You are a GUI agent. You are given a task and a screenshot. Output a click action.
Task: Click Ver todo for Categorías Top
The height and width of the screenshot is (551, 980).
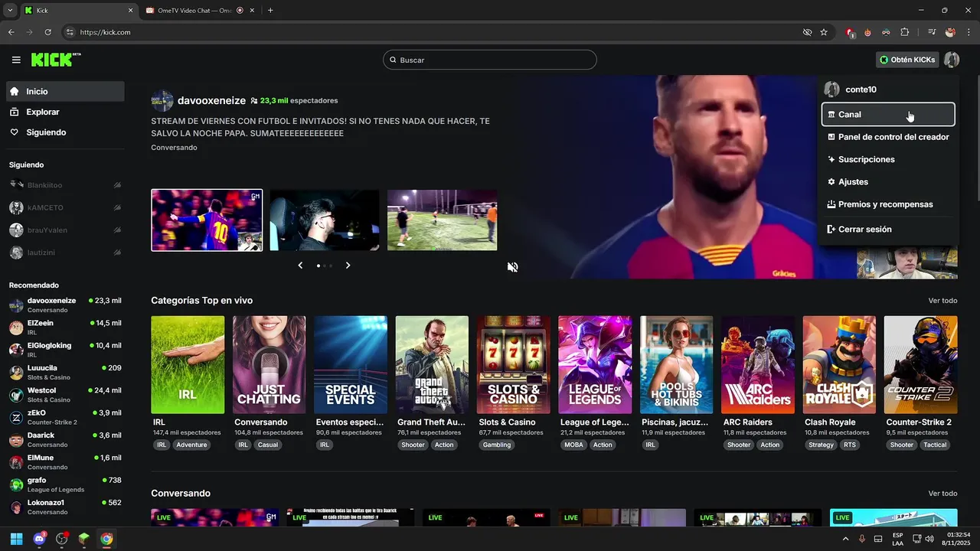[942, 301]
